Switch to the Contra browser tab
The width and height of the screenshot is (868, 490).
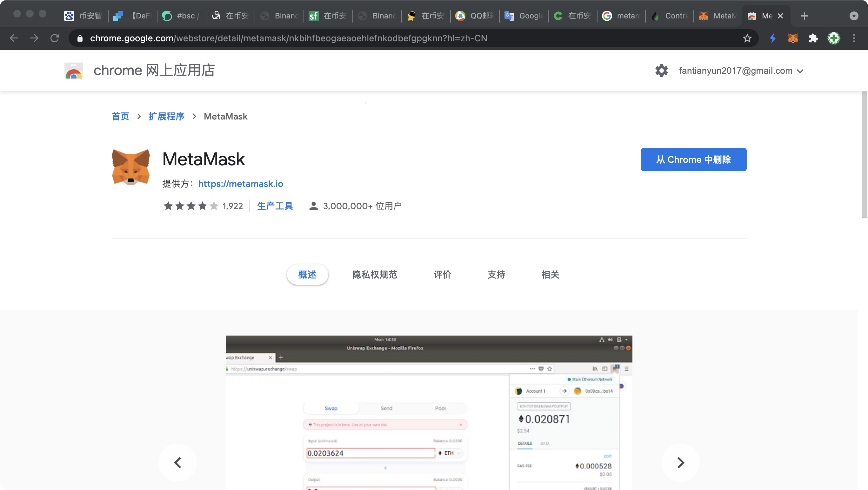(x=670, y=16)
